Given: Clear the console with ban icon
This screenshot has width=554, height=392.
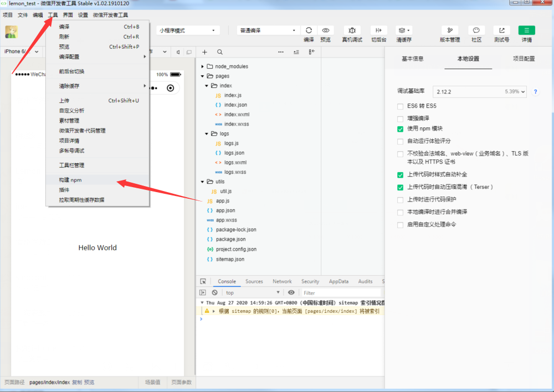Looking at the screenshot, I should click(214, 292).
